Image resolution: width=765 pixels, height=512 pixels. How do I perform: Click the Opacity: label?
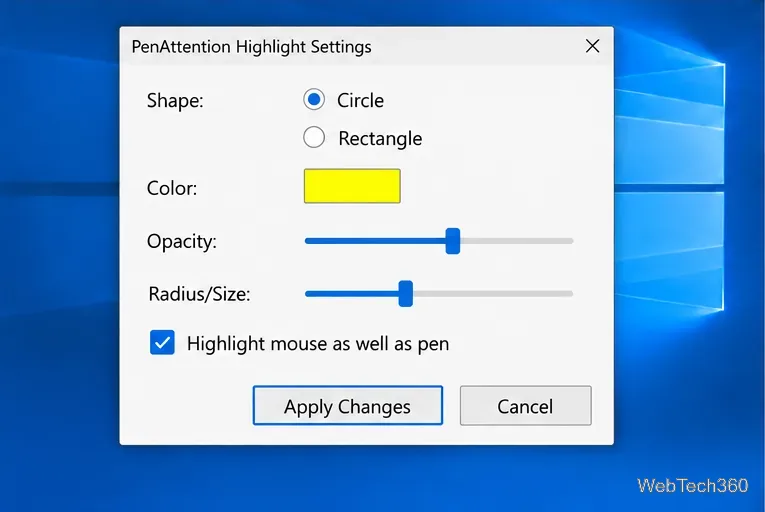pyautogui.click(x=181, y=242)
